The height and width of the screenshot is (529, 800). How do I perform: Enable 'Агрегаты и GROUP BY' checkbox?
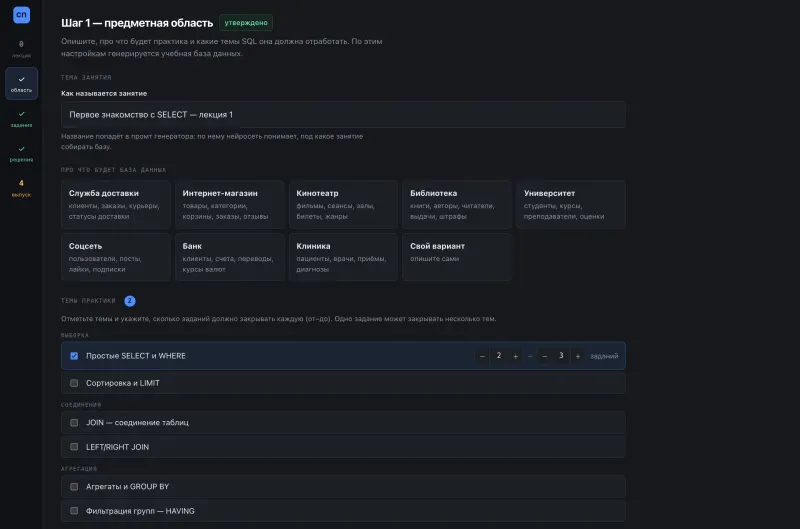[x=74, y=487]
